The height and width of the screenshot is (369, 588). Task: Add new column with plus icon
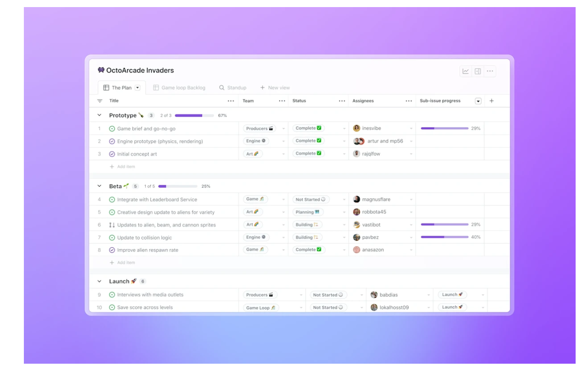point(491,101)
